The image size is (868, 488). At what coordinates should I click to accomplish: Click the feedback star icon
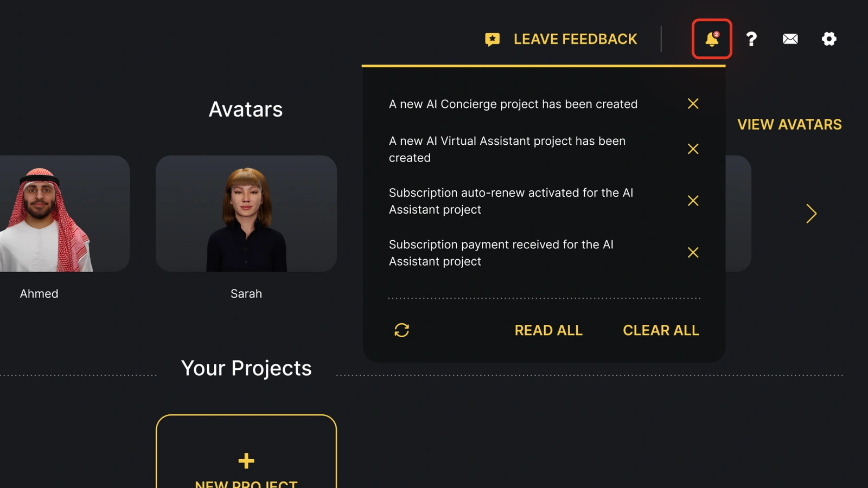pyautogui.click(x=492, y=38)
